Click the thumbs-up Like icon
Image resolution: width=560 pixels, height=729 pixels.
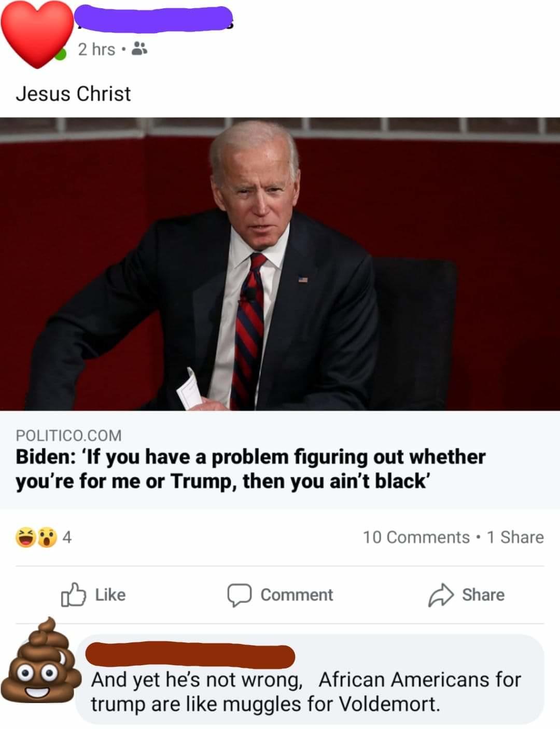pyautogui.click(x=73, y=595)
